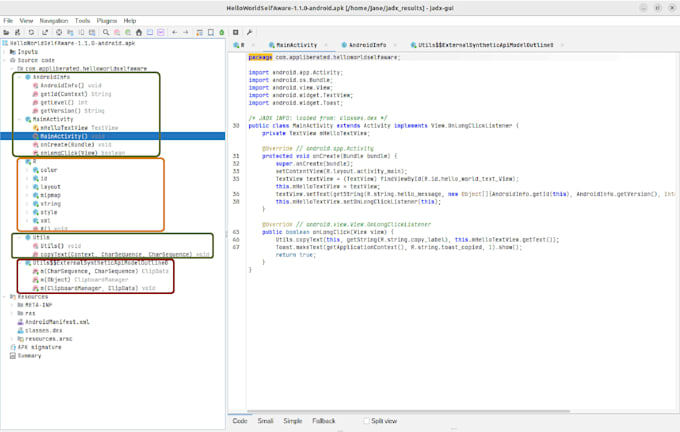The height and width of the screenshot is (432, 680).
Task: Open the Navigation menu
Action: [x=54, y=20]
